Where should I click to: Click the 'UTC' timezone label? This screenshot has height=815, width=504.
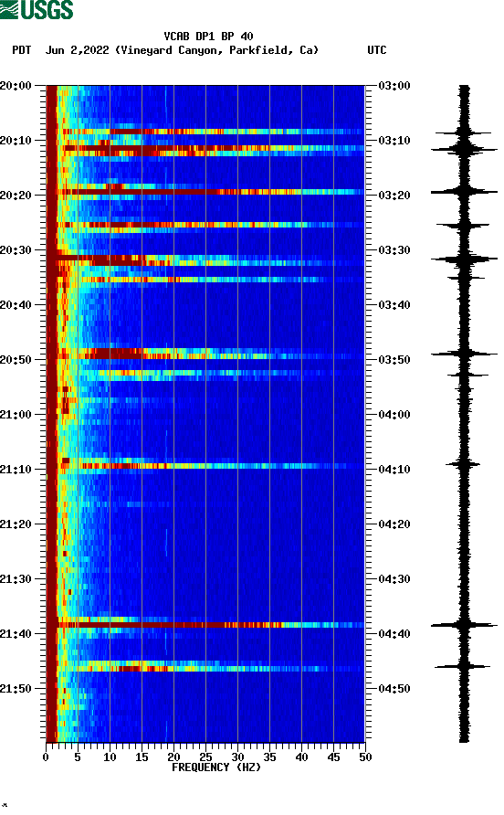[377, 50]
